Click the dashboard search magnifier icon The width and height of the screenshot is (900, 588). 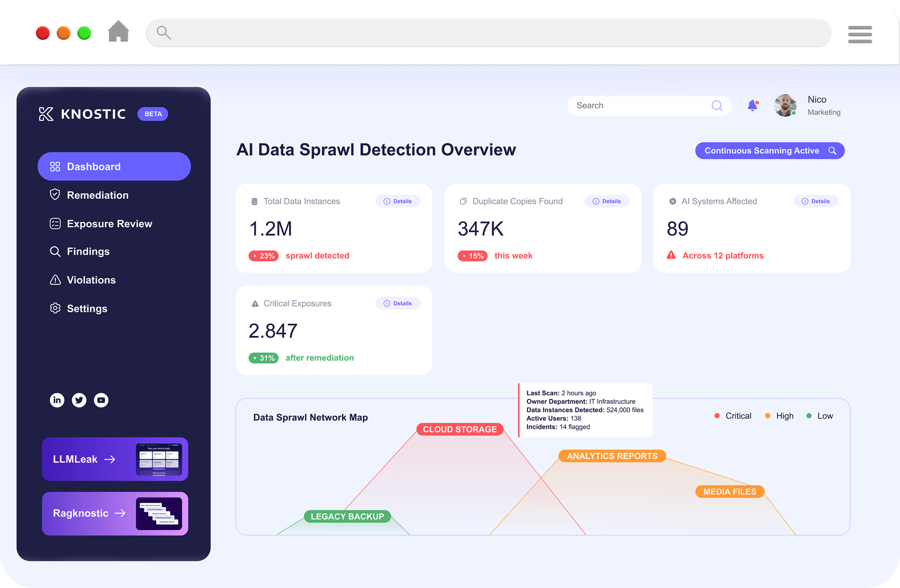tap(717, 106)
